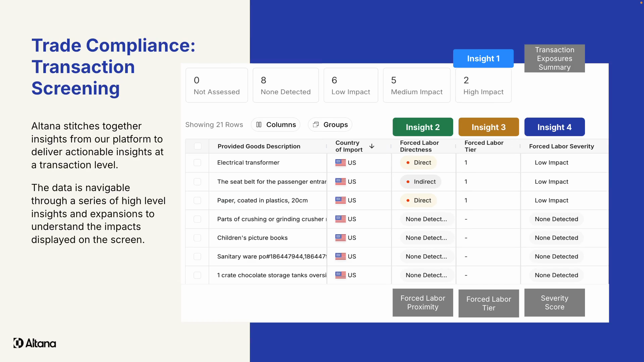Click the Columns layout icon
The width and height of the screenshot is (644, 362).
pos(259,125)
